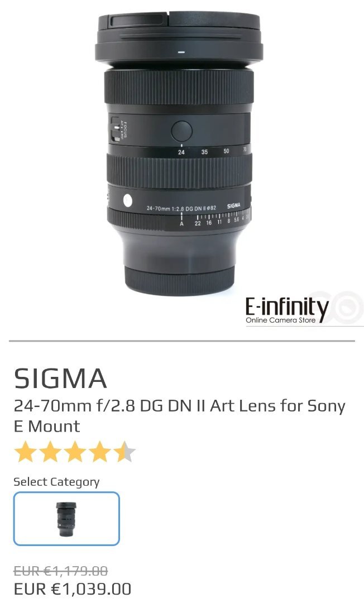Click the first gold rating star

25,452
